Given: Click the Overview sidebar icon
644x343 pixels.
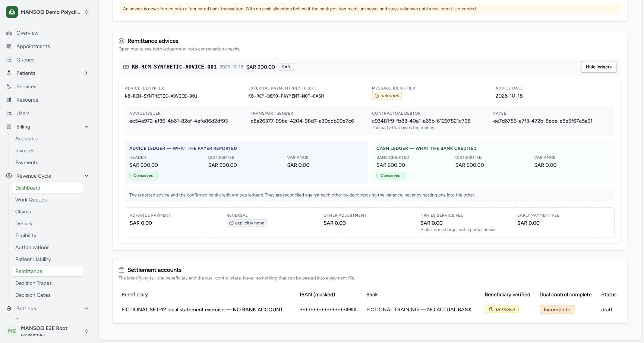Looking at the screenshot, I should (x=9, y=33).
